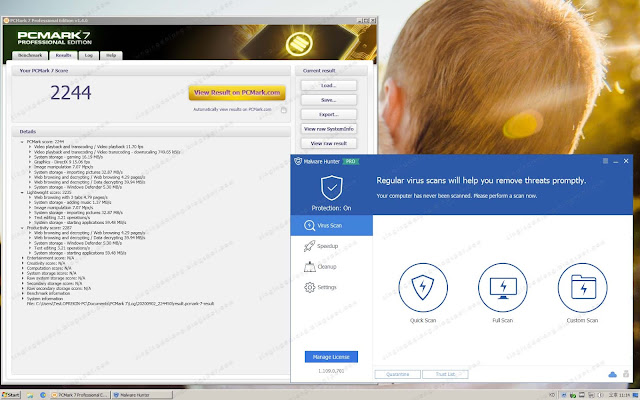Click the Malware Hunter logo in title bar
The width and height of the screenshot is (640, 400).
(x=298, y=161)
